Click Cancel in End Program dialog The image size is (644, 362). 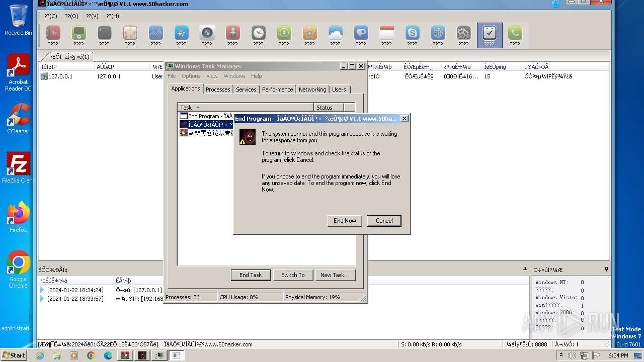click(x=384, y=221)
